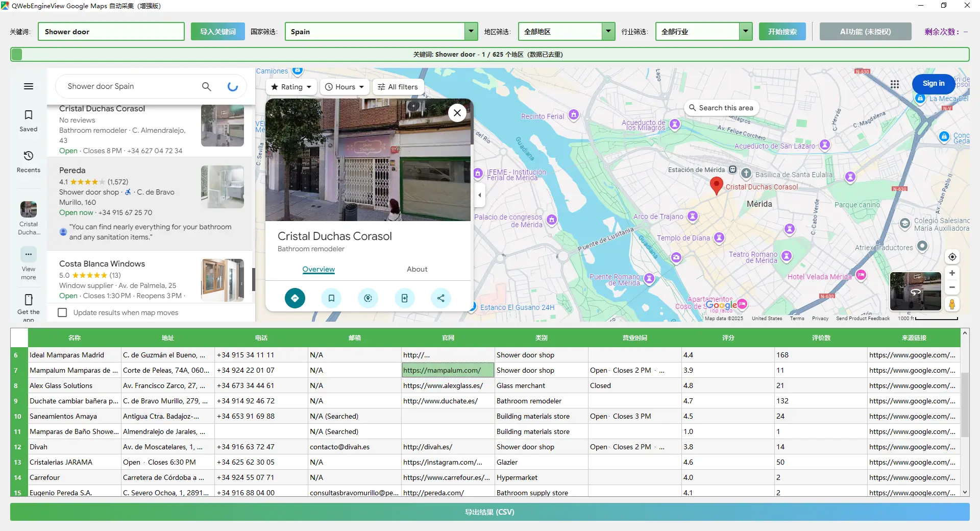Screen dimensions: 980x531
Task: Open the Rating filter dropdown
Action: [291, 87]
